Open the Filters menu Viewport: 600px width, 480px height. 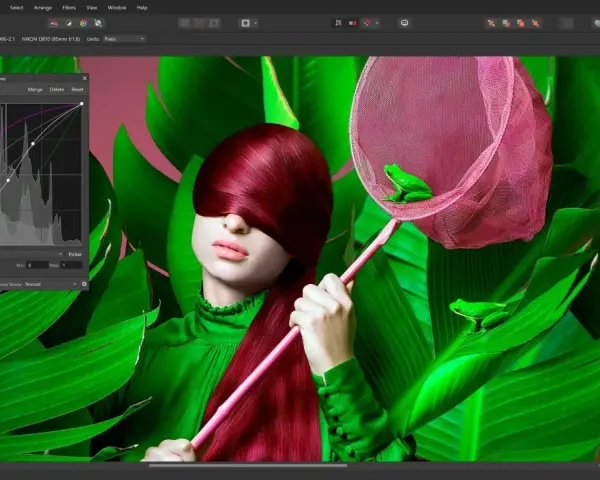point(69,8)
